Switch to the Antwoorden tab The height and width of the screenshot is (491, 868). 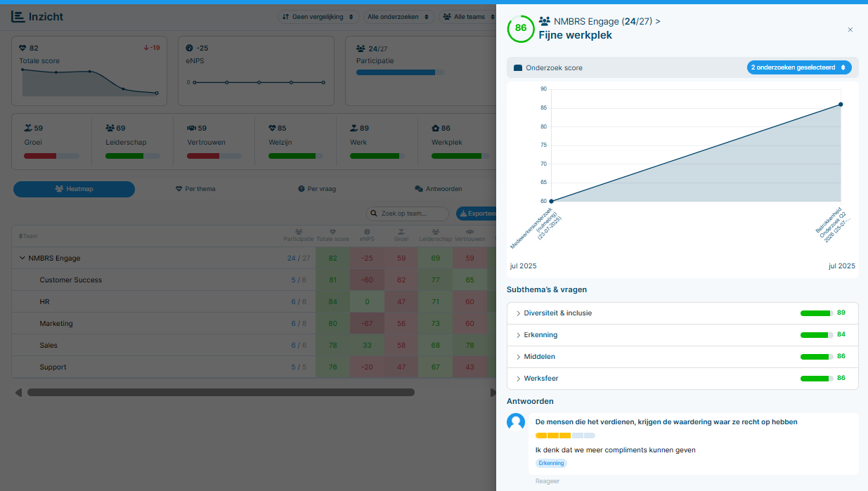point(439,189)
